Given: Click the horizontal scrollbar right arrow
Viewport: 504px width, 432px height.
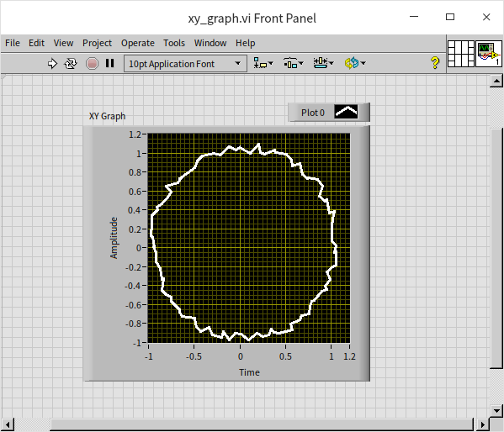Looking at the screenshot, I should pyautogui.click(x=482, y=424).
